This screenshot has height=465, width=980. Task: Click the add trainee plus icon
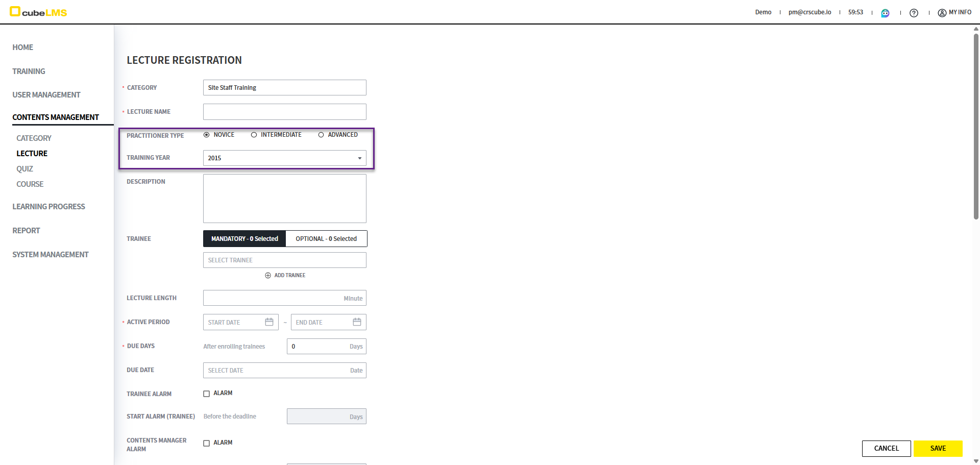tap(268, 276)
